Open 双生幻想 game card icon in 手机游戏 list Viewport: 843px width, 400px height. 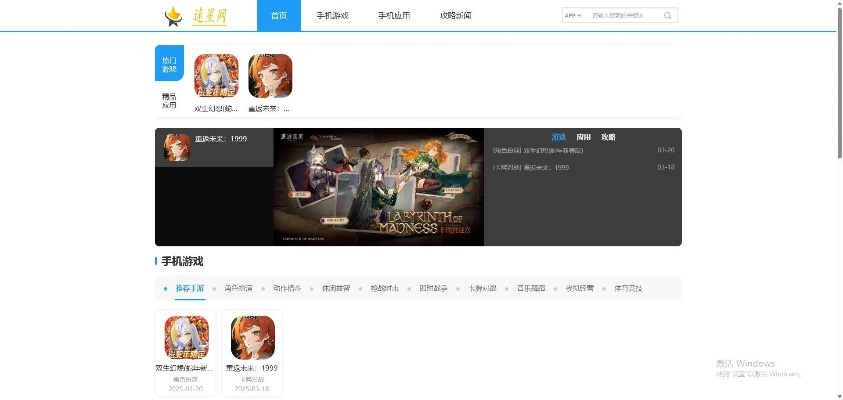(x=187, y=338)
